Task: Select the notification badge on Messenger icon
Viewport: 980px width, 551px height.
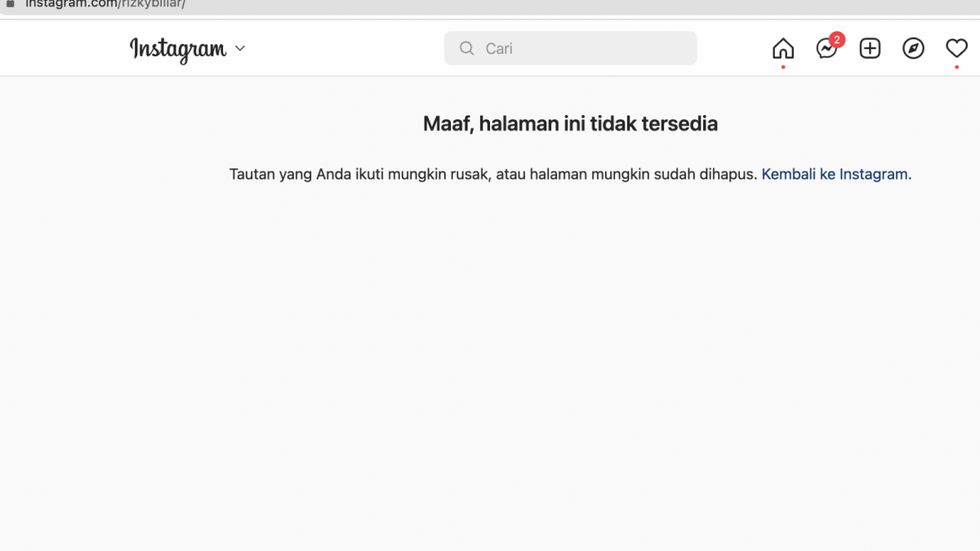Action: pos(836,38)
